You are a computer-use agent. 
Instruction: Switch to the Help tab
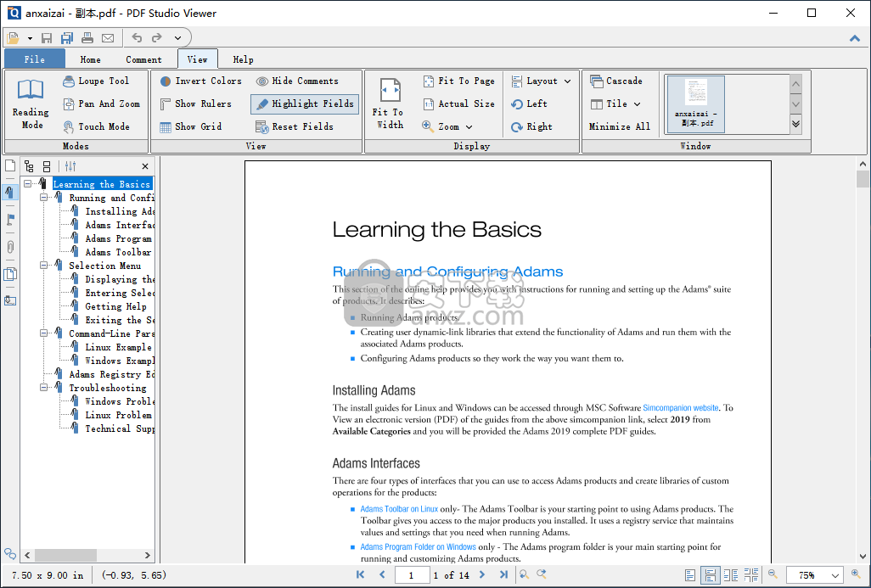[x=243, y=59]
